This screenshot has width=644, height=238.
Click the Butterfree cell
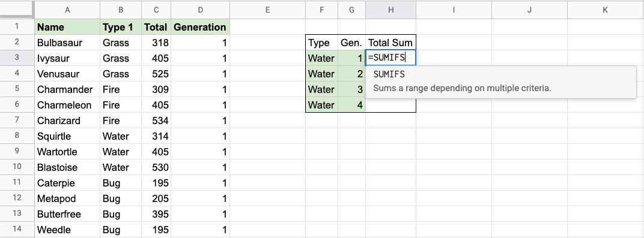pos(67,214)
